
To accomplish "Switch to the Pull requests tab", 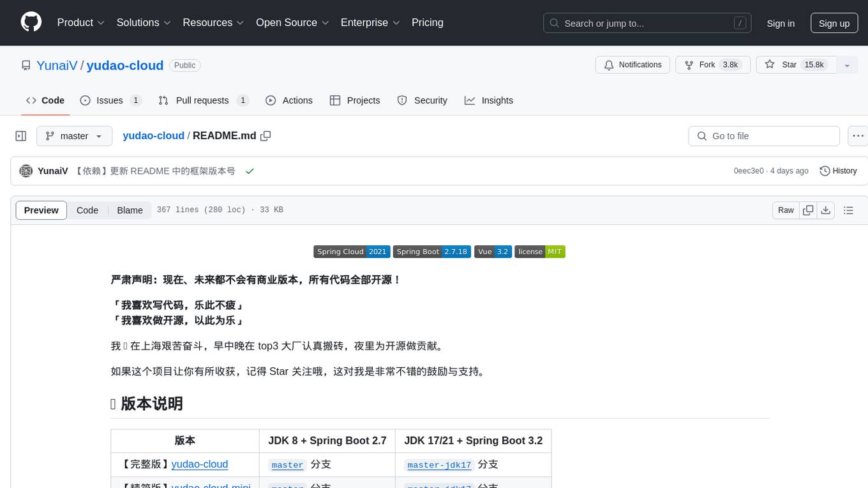I will click(203, 100).
